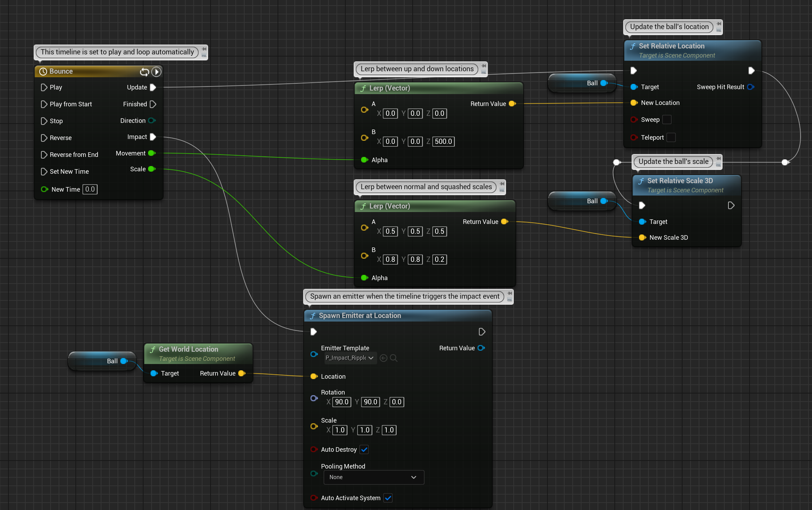Image resolution: width=812 pixels, height=510 pixels.
Task: Click the pin icon on the 'Update the ball's location' comment
Action: click(x=719, y=24)
